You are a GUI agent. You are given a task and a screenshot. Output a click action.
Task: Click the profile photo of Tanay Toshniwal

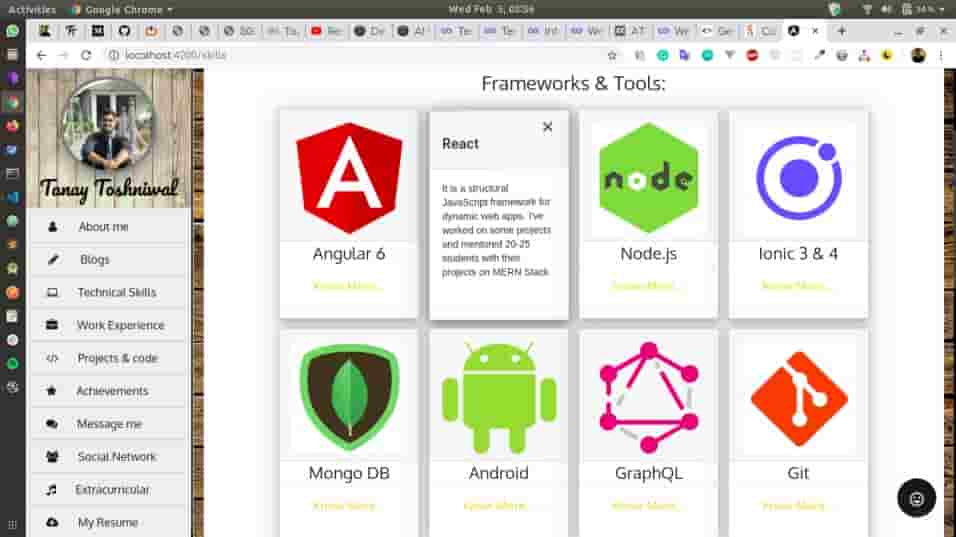click(109, 124)
